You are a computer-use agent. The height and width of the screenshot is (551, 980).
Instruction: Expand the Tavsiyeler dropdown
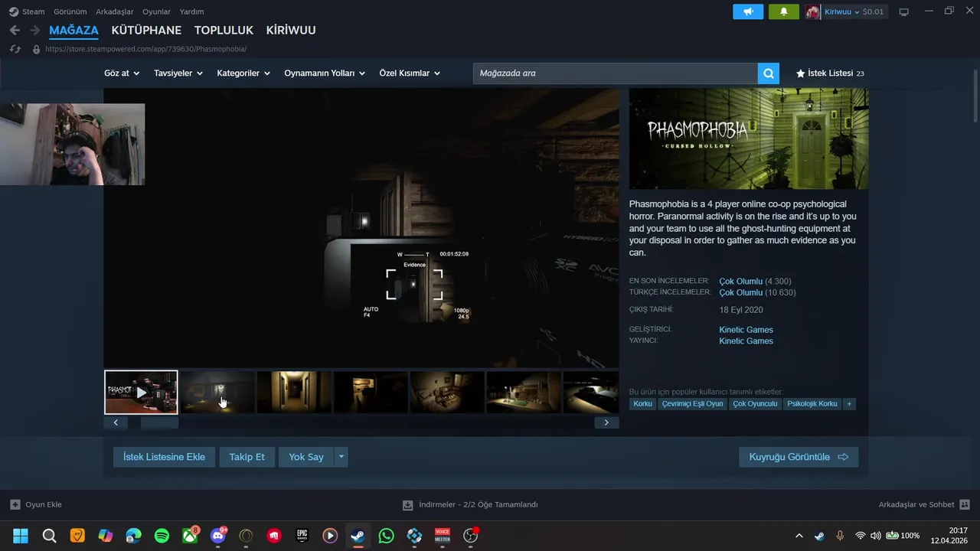pos(178,73)
